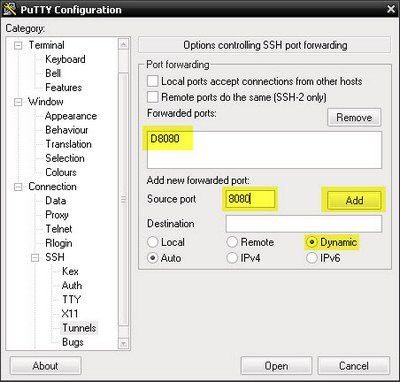Collapse the Terminal tree node
Image resolution: width=400 pixels, height=382 pixels.
(18, 45)
